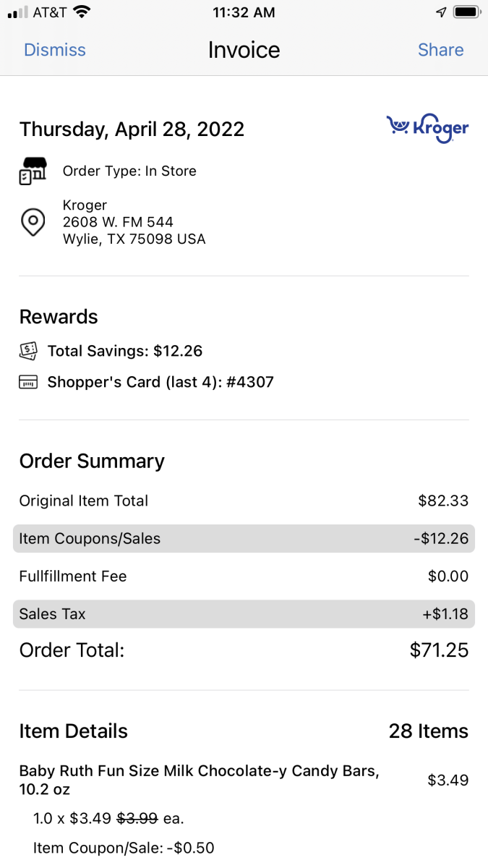This screenshot has width=488, height=868.
Task: Select the Item Coupons/Sales row
Action: point(244,539)
